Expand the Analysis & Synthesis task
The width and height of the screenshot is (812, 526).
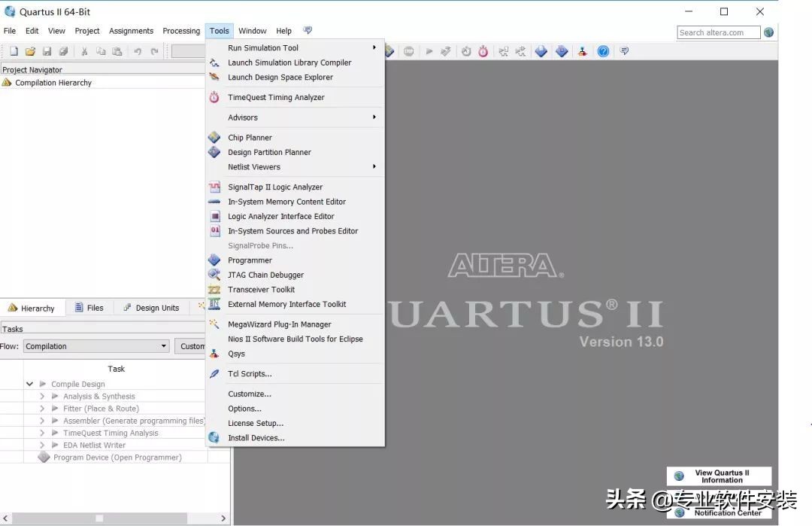point(42,397)
